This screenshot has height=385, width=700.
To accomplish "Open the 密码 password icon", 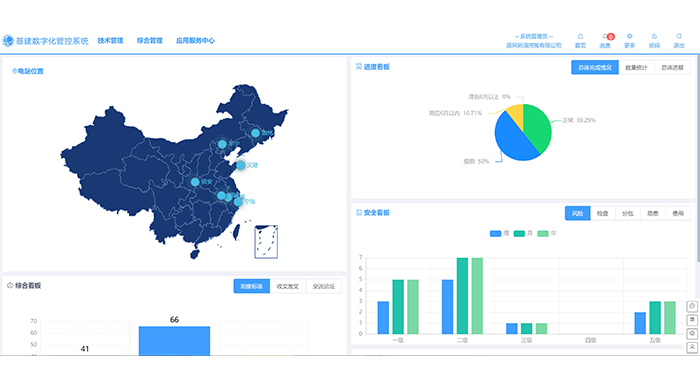I will click(x=654, y=36).
